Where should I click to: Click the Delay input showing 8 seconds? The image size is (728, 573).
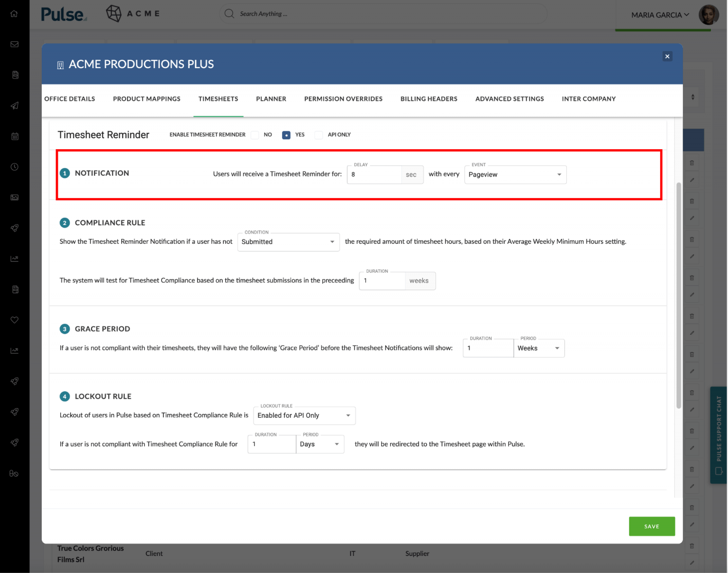point(374,174)
